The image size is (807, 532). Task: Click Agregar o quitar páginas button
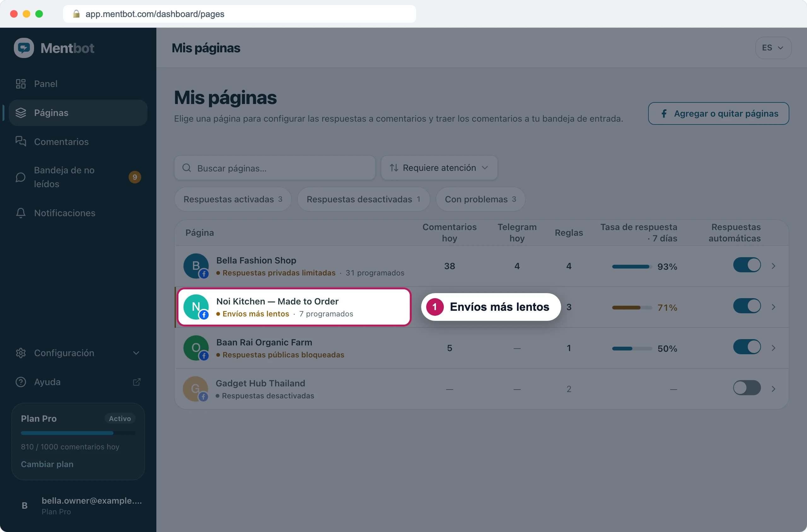718,113
